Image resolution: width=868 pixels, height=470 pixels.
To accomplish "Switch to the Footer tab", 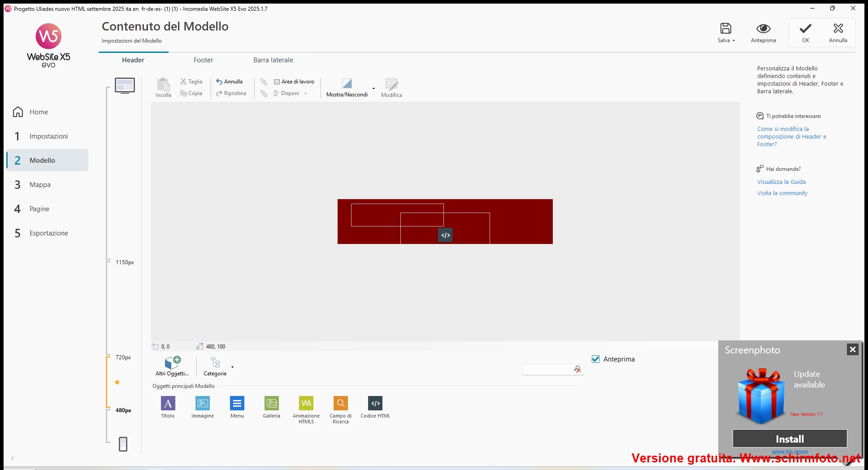I will (203, 60).
